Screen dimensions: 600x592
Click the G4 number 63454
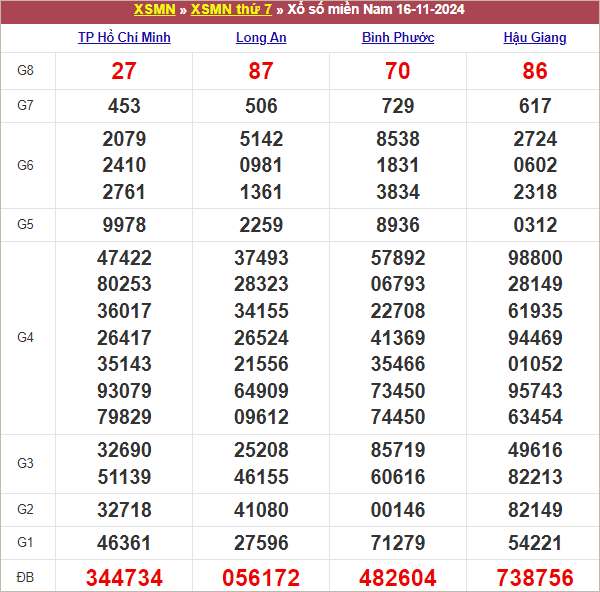[535, 417]
